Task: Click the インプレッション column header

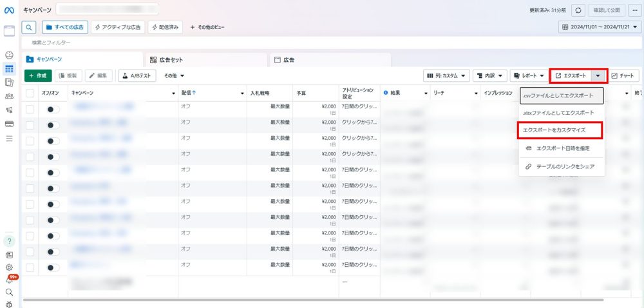Action: click(x=498, y=93)
